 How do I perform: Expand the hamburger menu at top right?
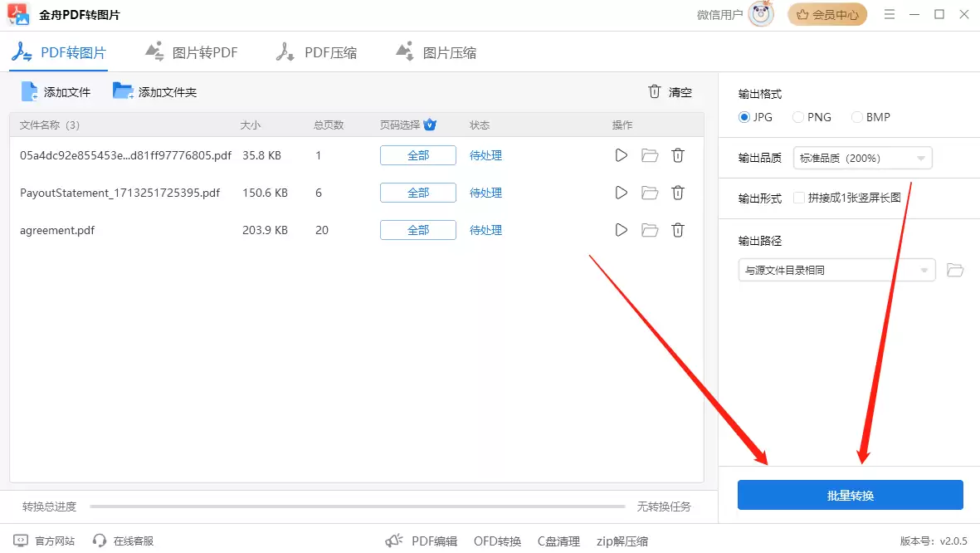tap(889, 14)
